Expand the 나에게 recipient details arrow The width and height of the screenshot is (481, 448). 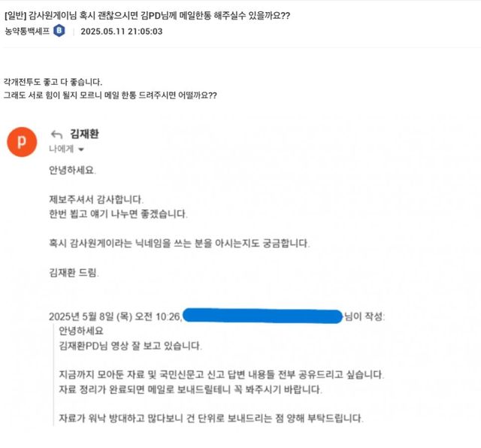[81, 150]
